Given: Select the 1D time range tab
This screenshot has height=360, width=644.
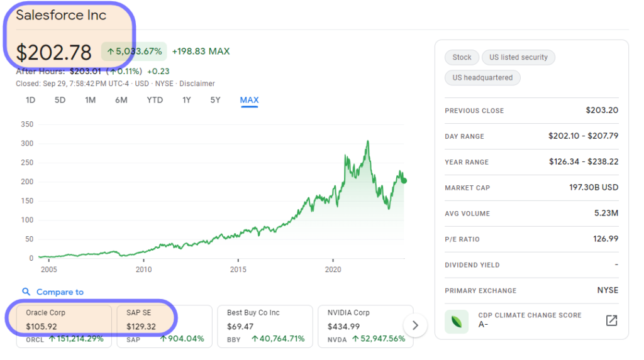Looking at the screenshot, I should point(31,100).
